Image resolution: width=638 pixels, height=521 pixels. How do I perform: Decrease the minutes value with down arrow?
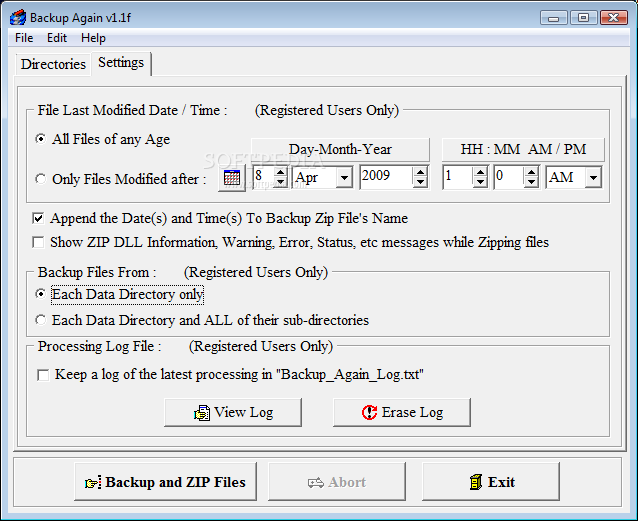coord(531,182)
